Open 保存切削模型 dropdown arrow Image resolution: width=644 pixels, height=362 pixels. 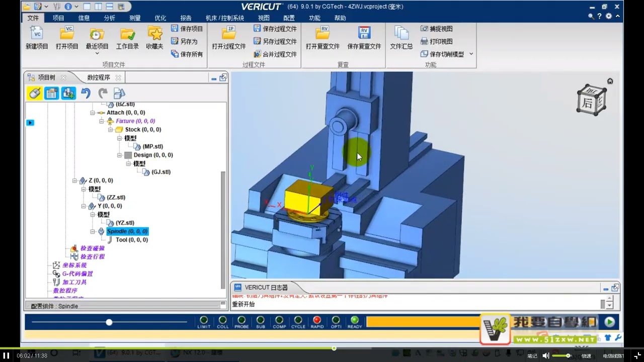pos(471,54)
